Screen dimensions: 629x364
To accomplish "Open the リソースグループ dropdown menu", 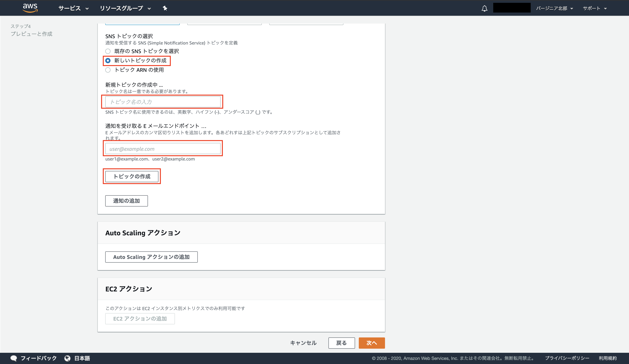I will 125,8.
